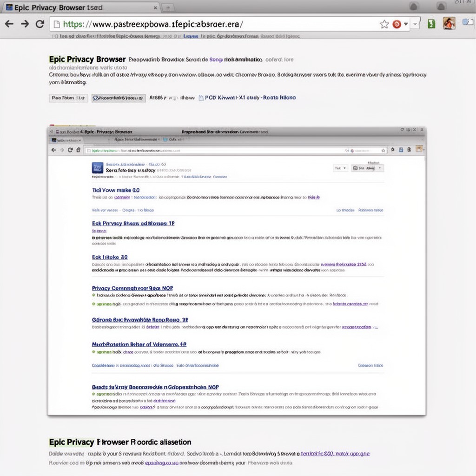Click the 'Vels vor weees' link
Screen dimensions: 476x476
pos(105,210)
